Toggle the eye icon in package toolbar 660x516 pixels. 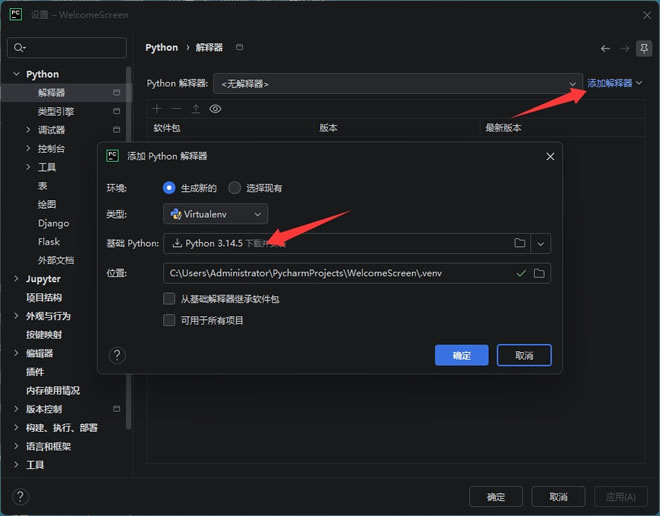coord(215,109)
